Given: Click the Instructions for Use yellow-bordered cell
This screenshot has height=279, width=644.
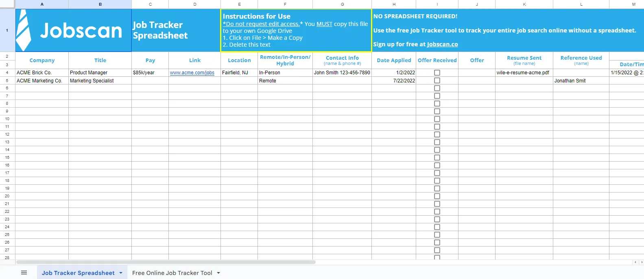Looking at the screenshot, I should pyautogui.click(x=296, y=30).
